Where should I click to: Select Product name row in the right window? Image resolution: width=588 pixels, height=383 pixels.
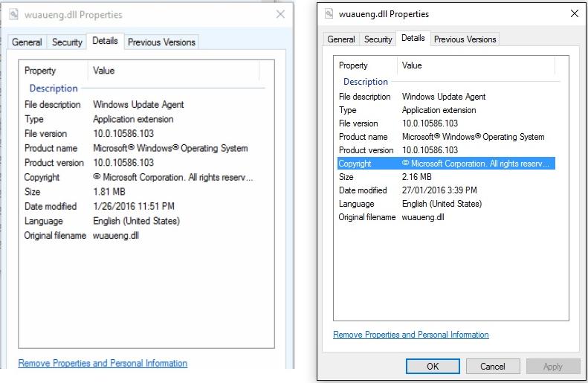[446, 137]
